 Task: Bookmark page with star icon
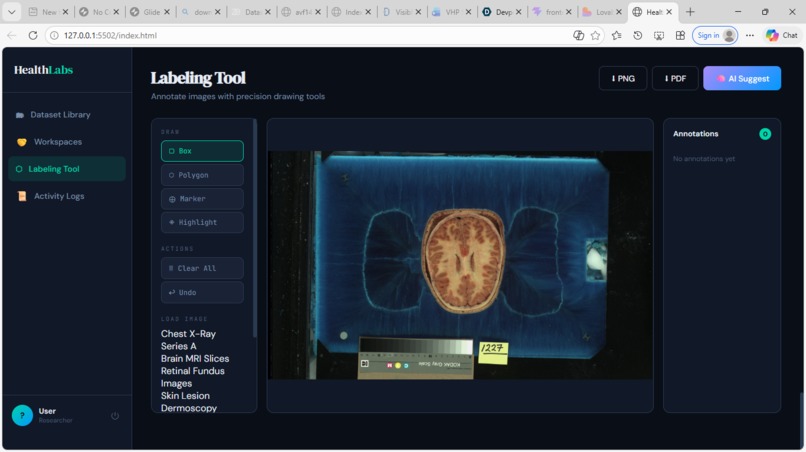pos(595,35)
